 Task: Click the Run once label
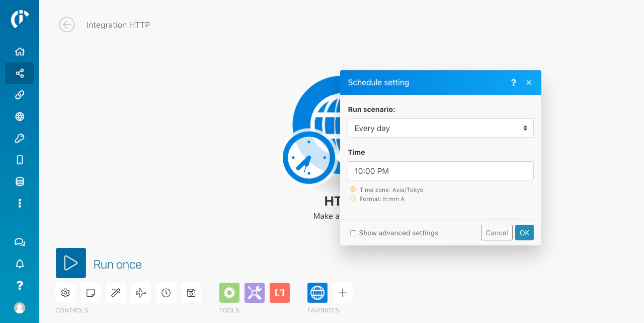tap(118, 265)
